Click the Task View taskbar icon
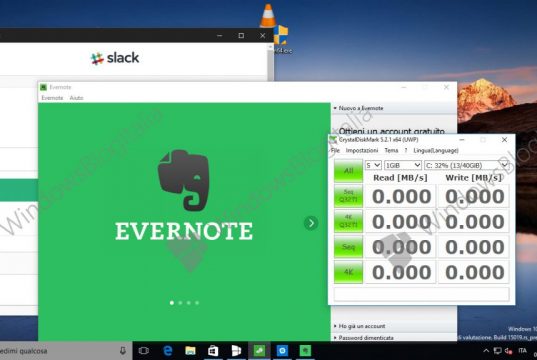The image size is (537, 360). [x=144, y=351]
